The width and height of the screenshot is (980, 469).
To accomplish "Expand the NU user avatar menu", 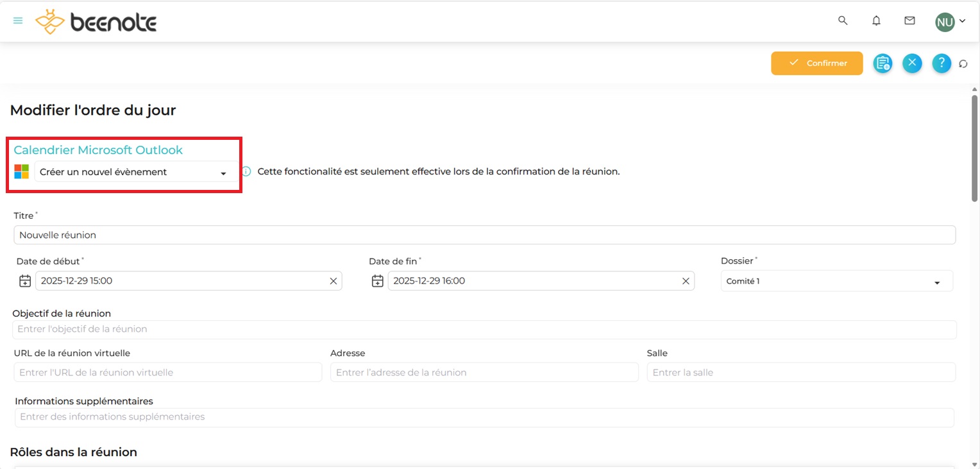I will click(950, 22).
